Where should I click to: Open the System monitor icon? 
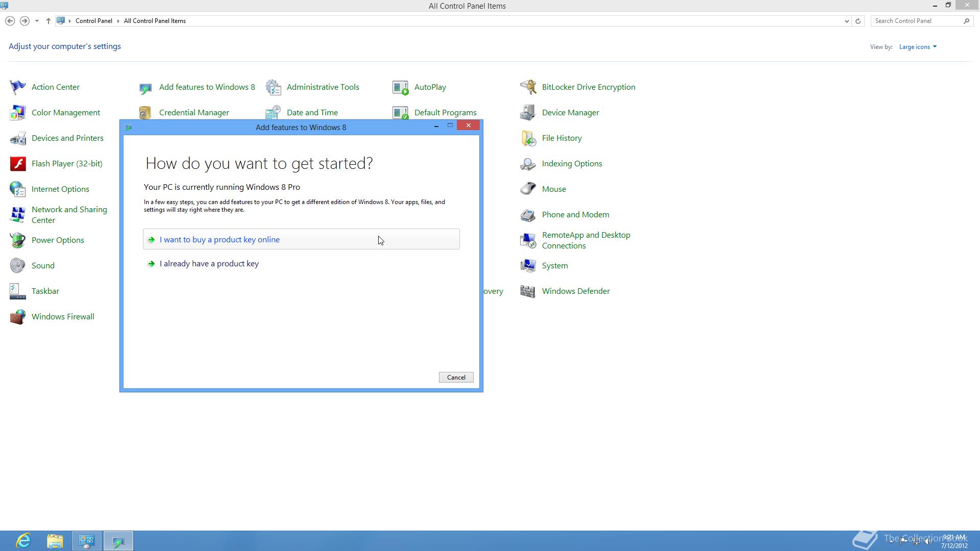tap(528, 266)
